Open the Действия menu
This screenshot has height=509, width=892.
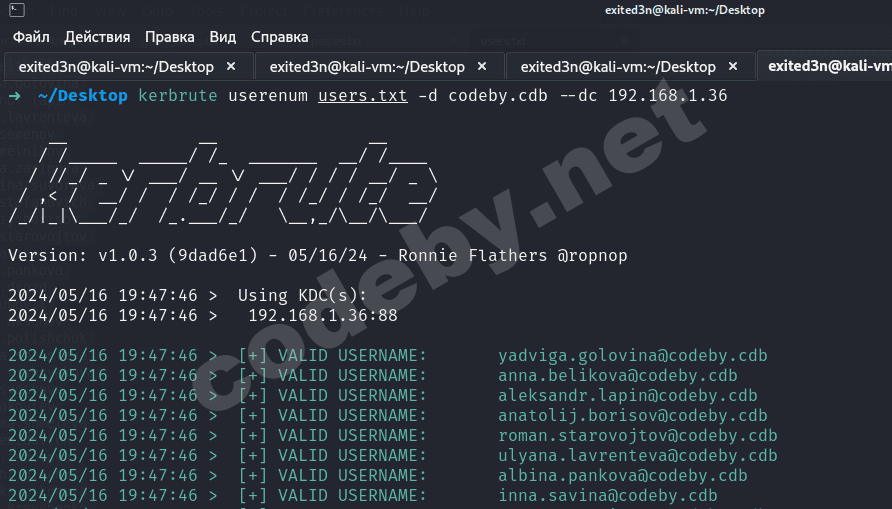97,37
